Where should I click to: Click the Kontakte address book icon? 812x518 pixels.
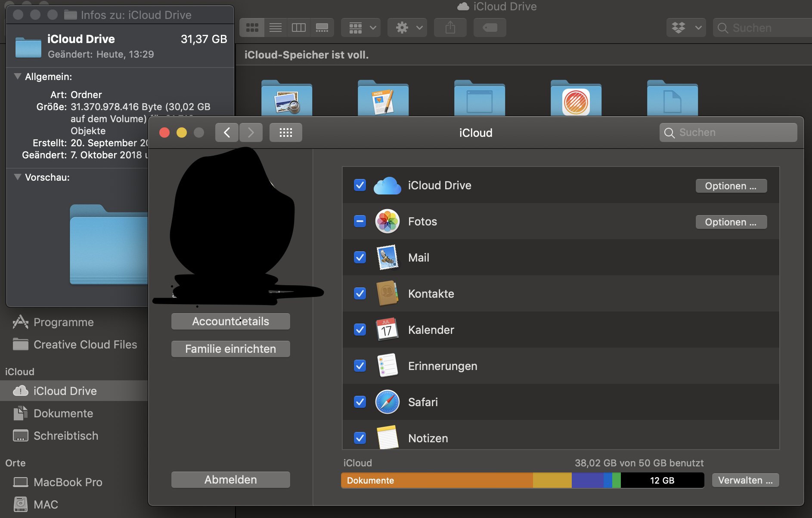pyautogui.click(x=387, y=293)
